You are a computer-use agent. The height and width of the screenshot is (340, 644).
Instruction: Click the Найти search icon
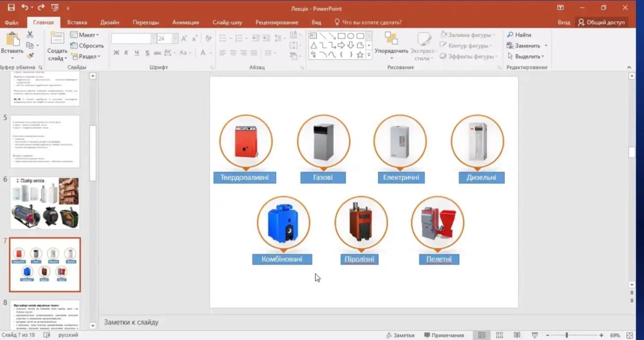[510, 35]
